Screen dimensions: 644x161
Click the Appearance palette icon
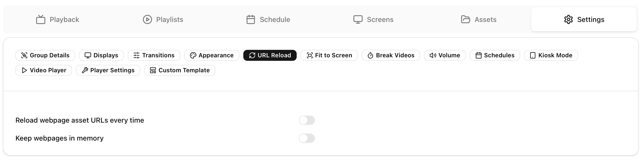(193, 55)
